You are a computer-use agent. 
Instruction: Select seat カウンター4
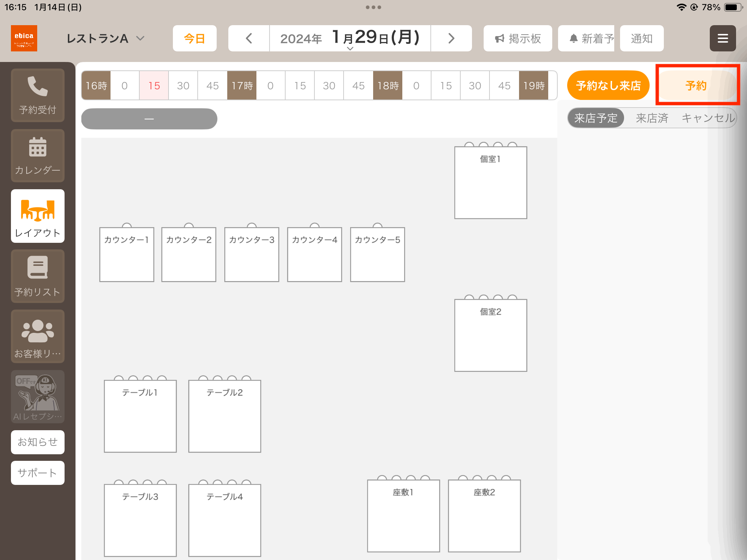314,254
